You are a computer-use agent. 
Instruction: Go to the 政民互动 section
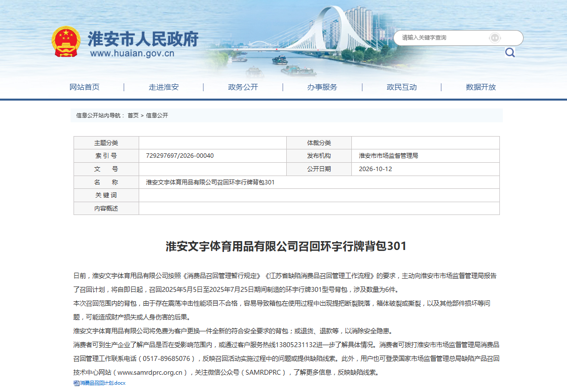point(402,87)
